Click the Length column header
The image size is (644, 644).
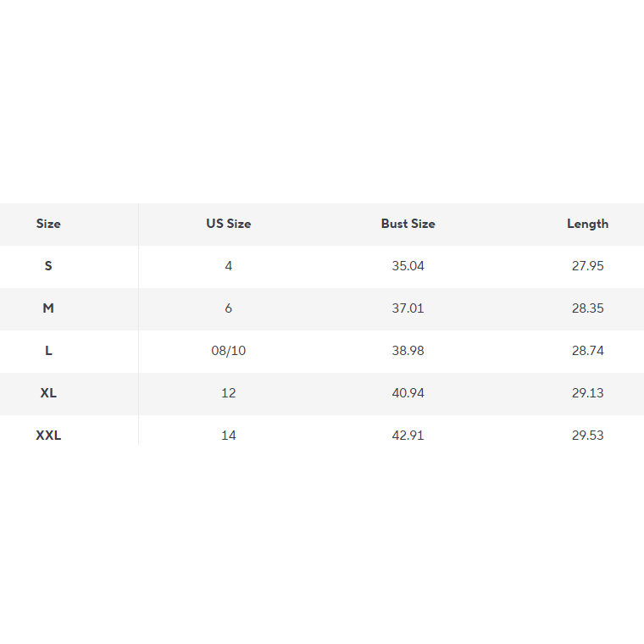(x=587, y=224)
